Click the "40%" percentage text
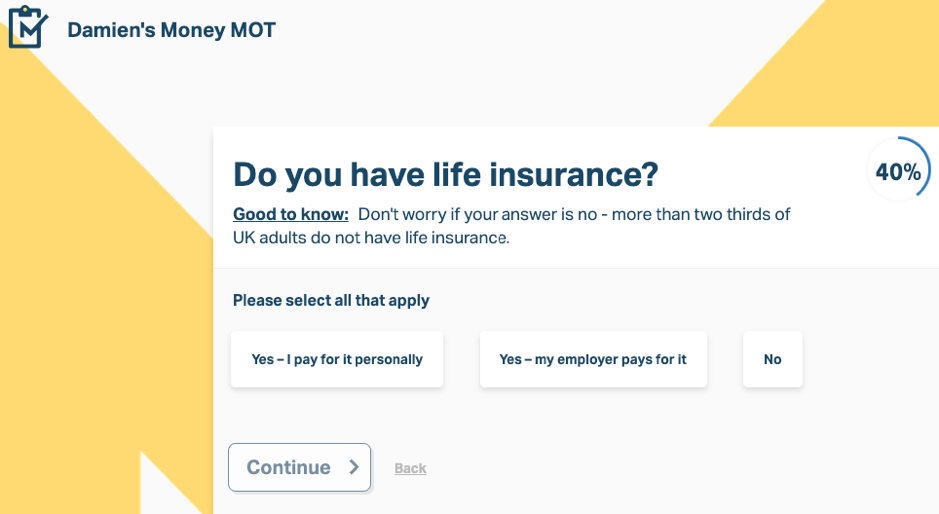The width and height of the screenshot is (939, 514). 898,172
